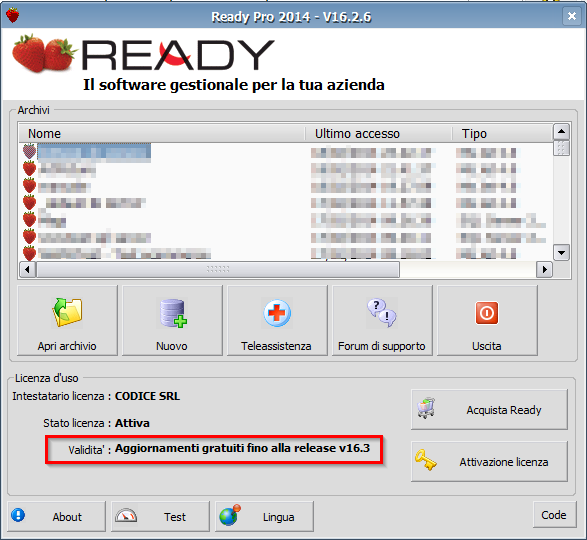This screenshot has width=587, height=540.
Task: Click the globe Lingua icon
Action: point(230,515)
